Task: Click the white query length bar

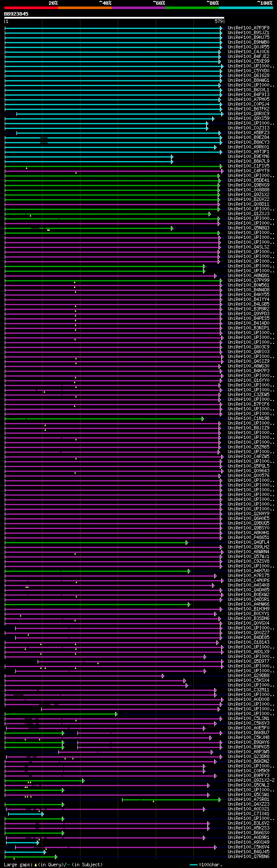Action: (x=114, y=18)
